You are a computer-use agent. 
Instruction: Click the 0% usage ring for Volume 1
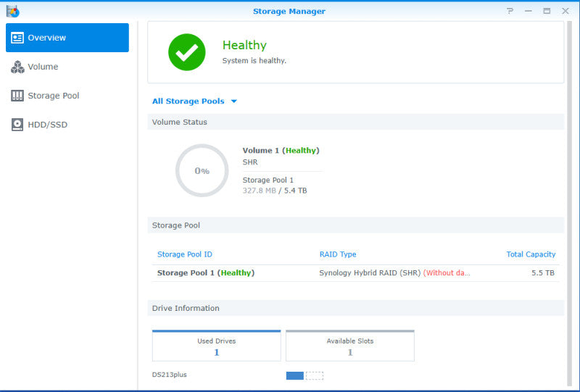pyautogui.click(x=202, y=170)
